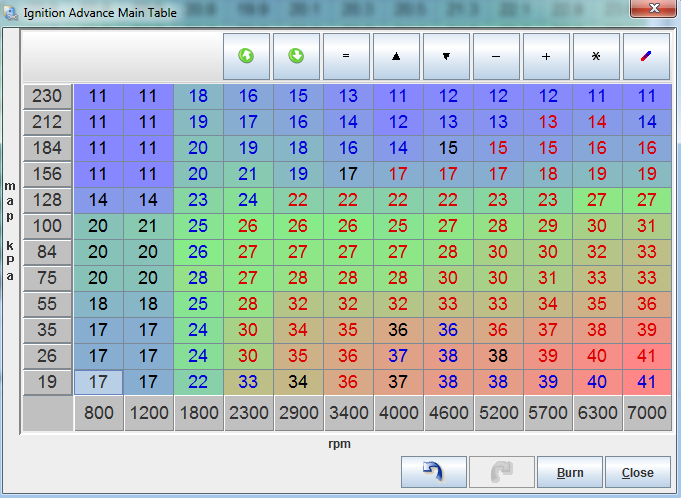Viewport: 681px width, 498px height.
Task: Click the 230 map kPa row header
Action: click(47, 96)
